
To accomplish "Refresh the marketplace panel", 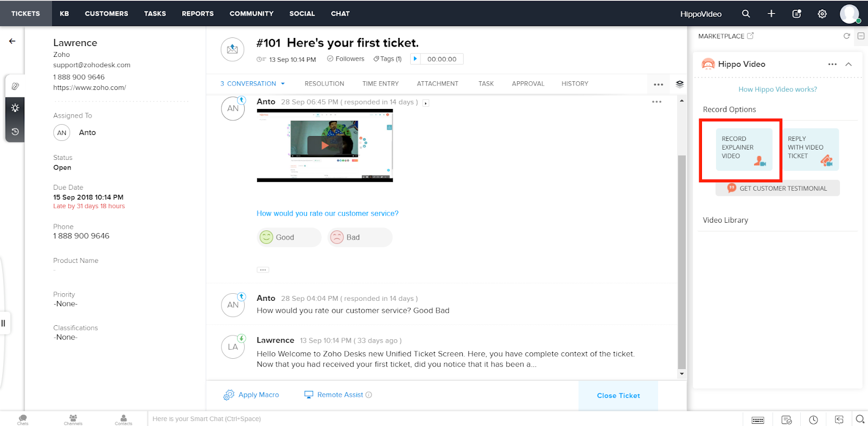I will click(846, 36).
